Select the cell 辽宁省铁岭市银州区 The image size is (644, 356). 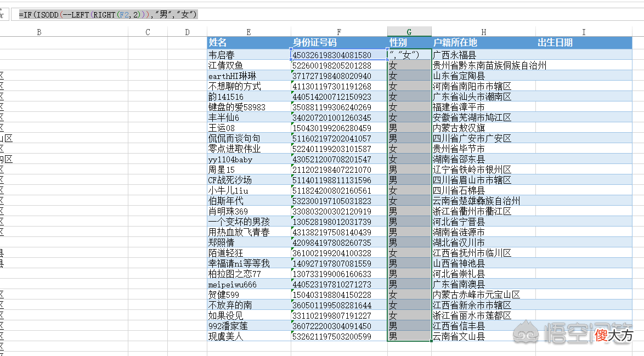[483, 169]
